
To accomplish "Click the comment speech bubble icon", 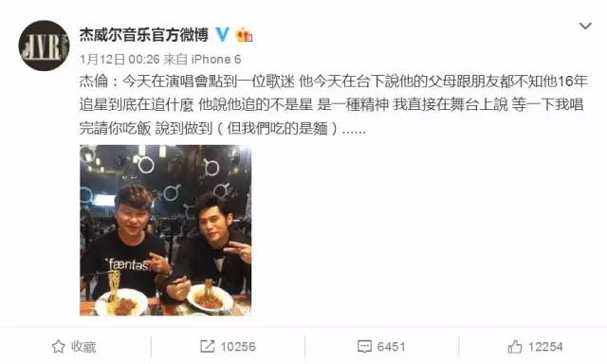I will [364, 347].
